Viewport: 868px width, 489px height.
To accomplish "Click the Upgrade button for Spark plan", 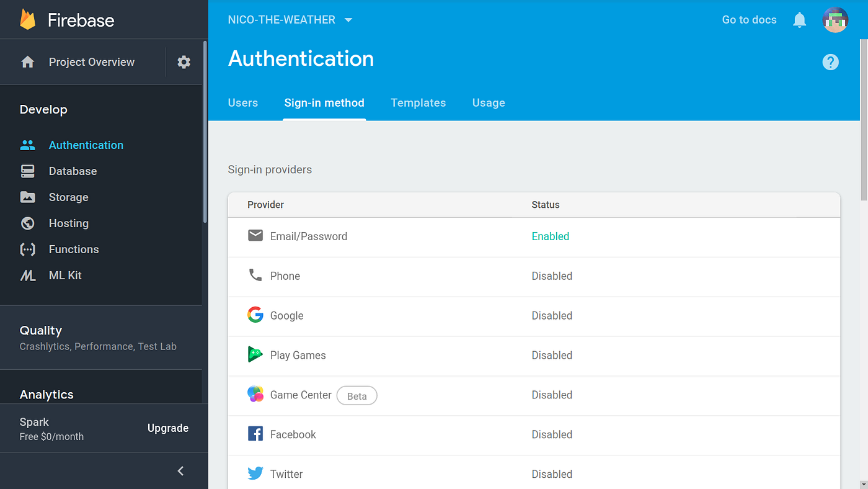I will click(x=168, y=428).
